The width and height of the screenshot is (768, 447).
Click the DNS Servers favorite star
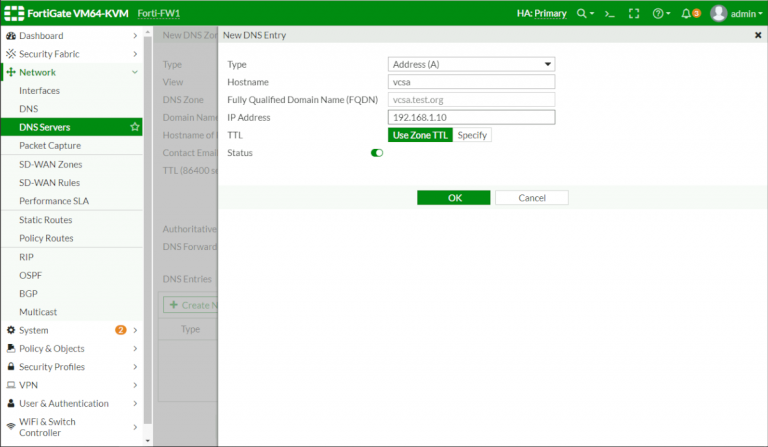(135, 127)
